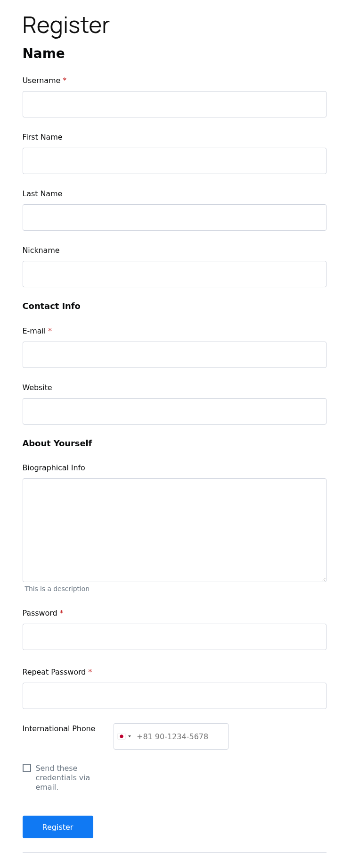Open the phone country code dropdown arrow

(130, 736)
